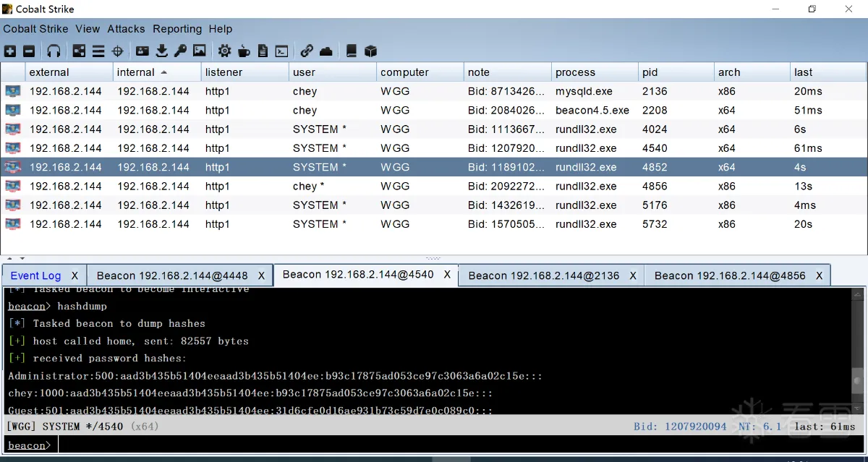Open the View menu

[88, 29]
